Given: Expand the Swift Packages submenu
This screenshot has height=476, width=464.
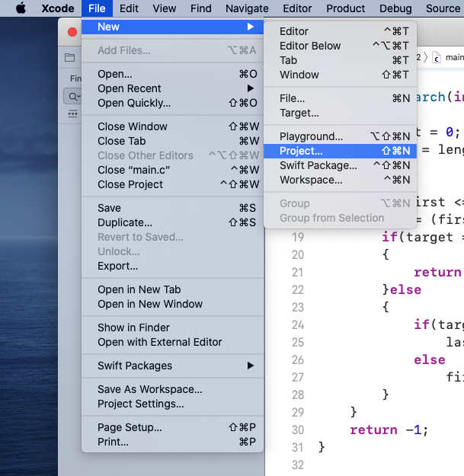Looking at the screenshot, I should (172, 366).
